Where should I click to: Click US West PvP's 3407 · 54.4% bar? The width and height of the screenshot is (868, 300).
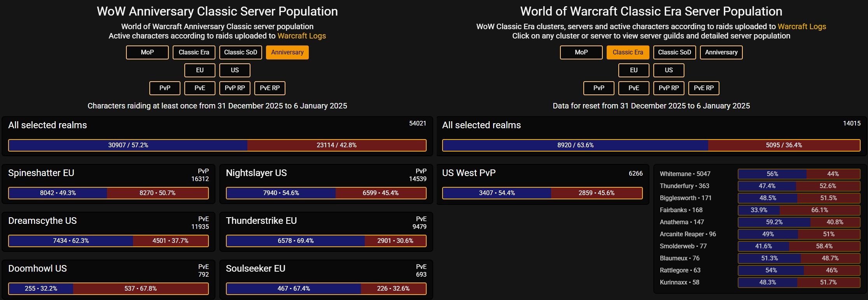[x=497, y=193]
